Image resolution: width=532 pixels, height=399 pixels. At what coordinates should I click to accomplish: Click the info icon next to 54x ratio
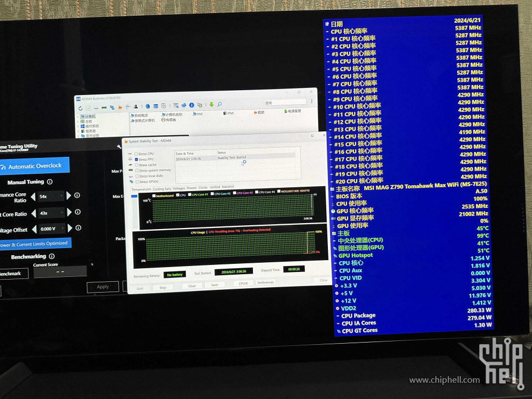(77, 195)
